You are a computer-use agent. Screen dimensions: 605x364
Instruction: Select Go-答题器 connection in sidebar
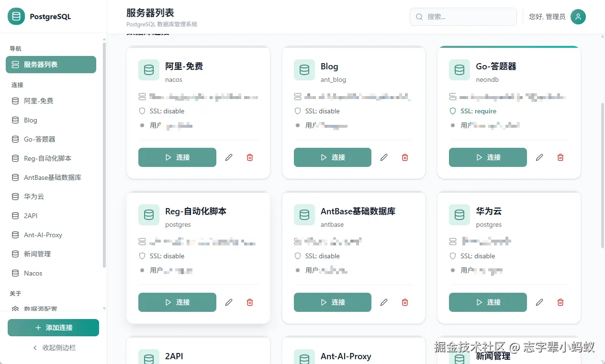point(51,139)
